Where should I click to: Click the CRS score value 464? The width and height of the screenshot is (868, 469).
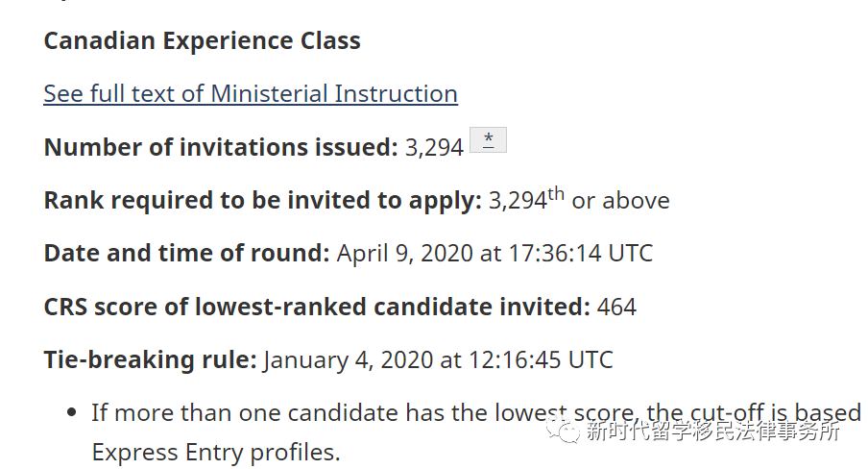pos(616,307)
